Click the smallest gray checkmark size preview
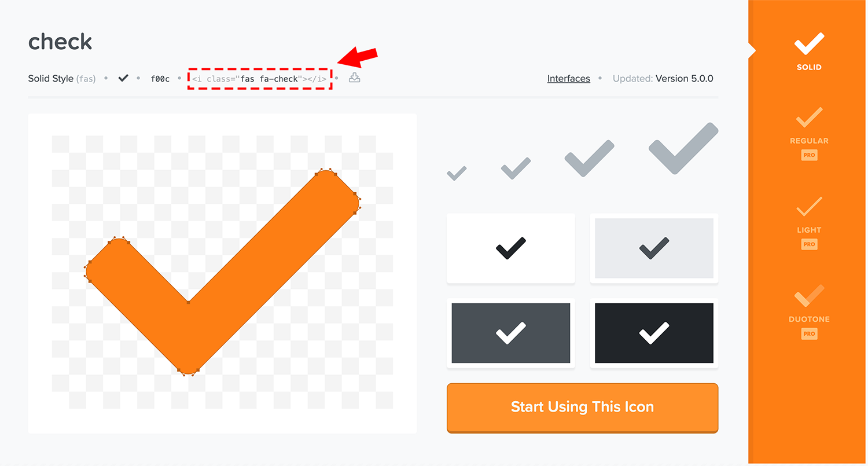Screen dimensions: 868x466 (x=457, y=173)
